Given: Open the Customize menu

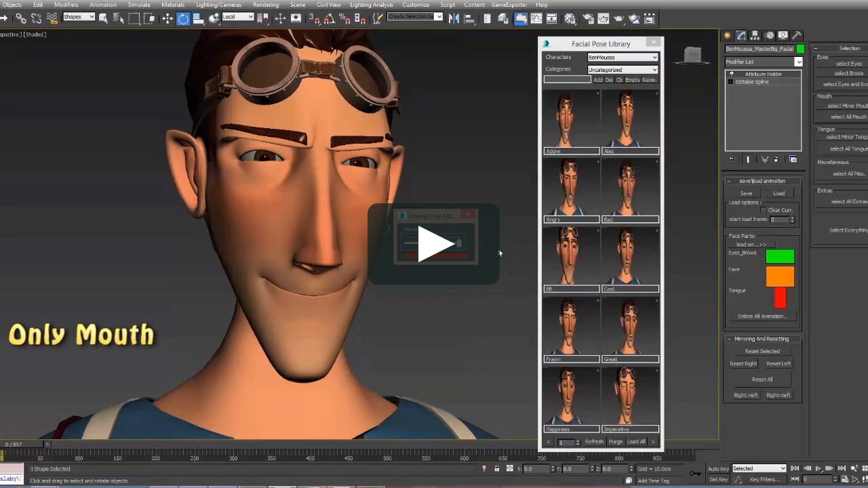Looking at the screenshot, I should pyautogui.click(x=416, y=5).
